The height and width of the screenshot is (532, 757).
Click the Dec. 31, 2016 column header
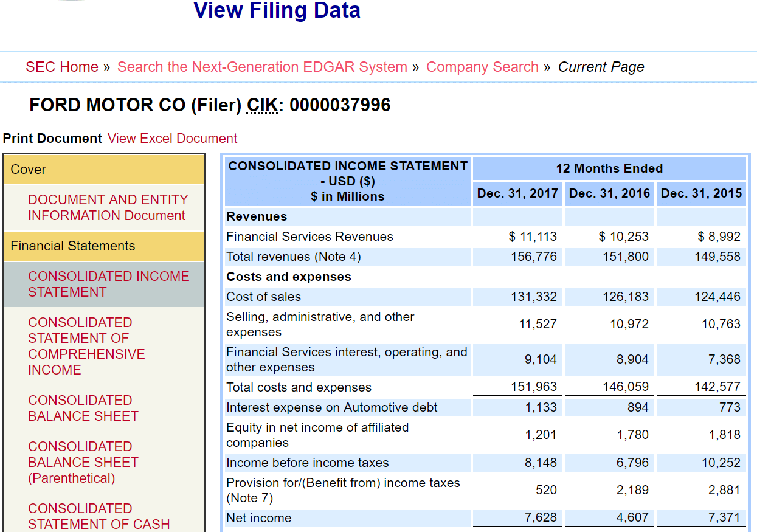pos(609,193)
